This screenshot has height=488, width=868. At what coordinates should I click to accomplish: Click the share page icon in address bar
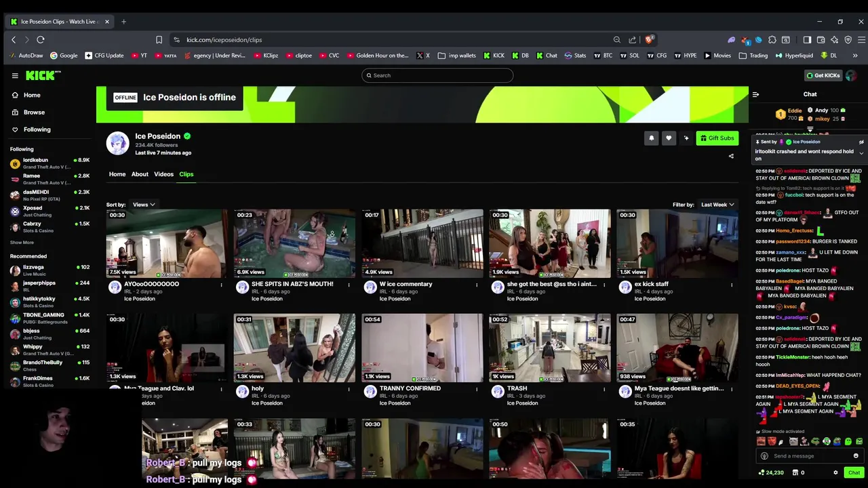coord(632,40)
